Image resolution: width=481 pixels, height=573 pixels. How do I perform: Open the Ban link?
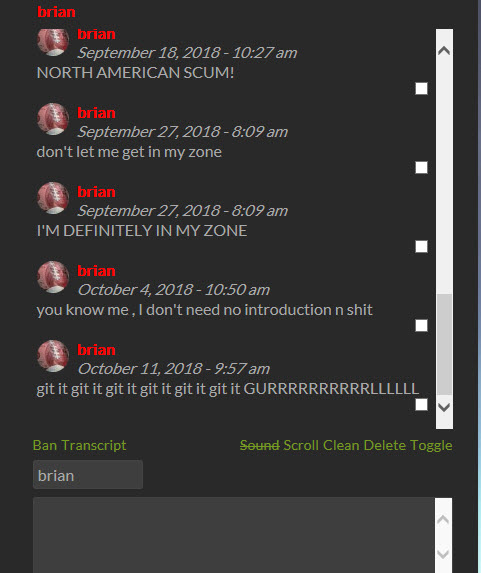pyautogui.click(x=45, y=445)
